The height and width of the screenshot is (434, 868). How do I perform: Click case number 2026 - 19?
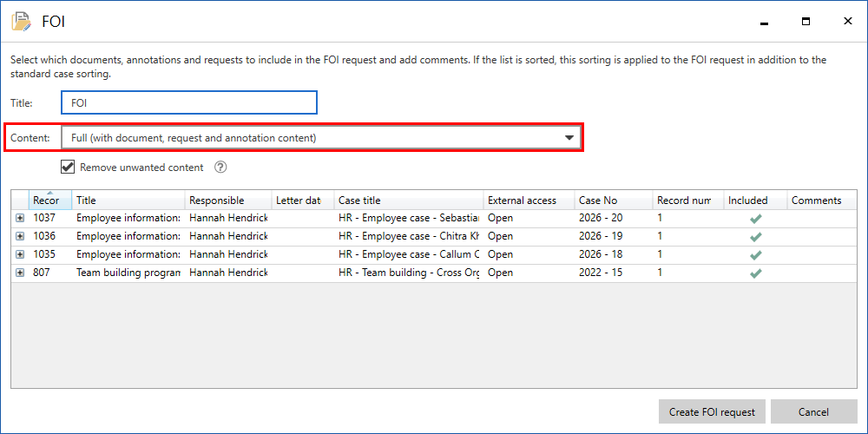(x=601, y=236)
